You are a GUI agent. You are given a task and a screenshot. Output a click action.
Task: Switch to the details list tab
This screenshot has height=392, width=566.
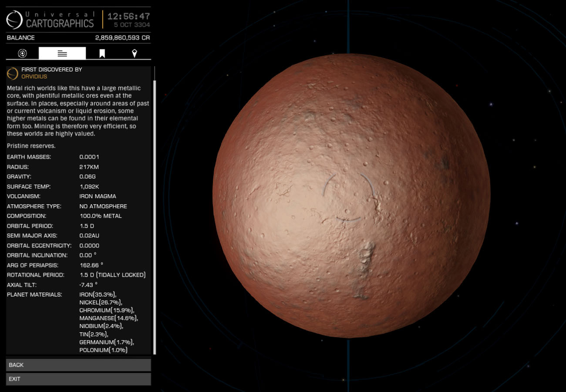[x=62, y=53]
